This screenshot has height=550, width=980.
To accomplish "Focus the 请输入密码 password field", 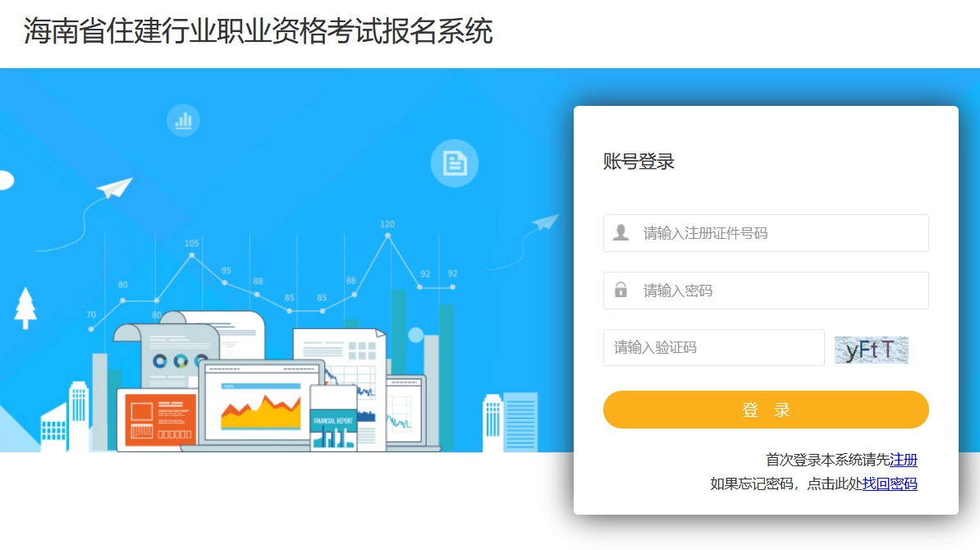I will point(766,291).
